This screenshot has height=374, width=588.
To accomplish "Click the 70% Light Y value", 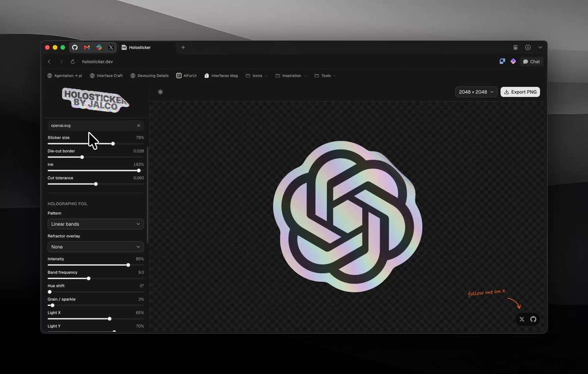I will point(140,326).
